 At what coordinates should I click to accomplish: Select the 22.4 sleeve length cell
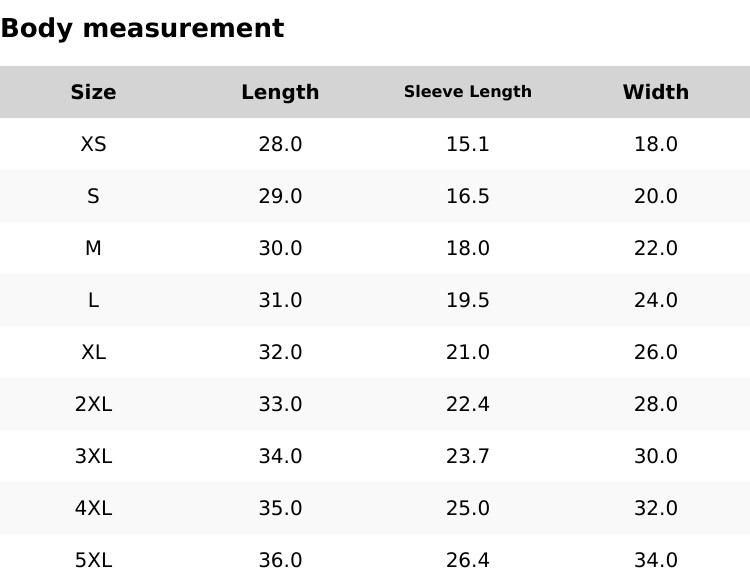(x=468, y=404)
